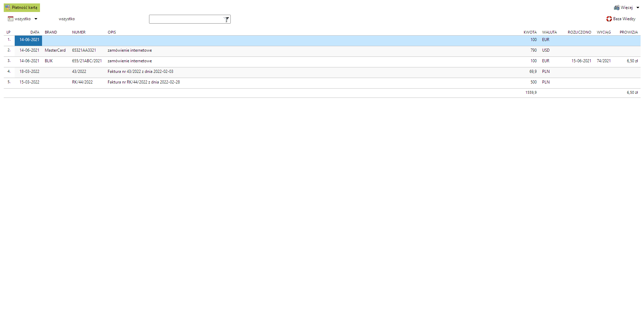The width and height of the screenshot is (644, 323).
Task: Sort by the DATA column header
Action: point(35,32)
